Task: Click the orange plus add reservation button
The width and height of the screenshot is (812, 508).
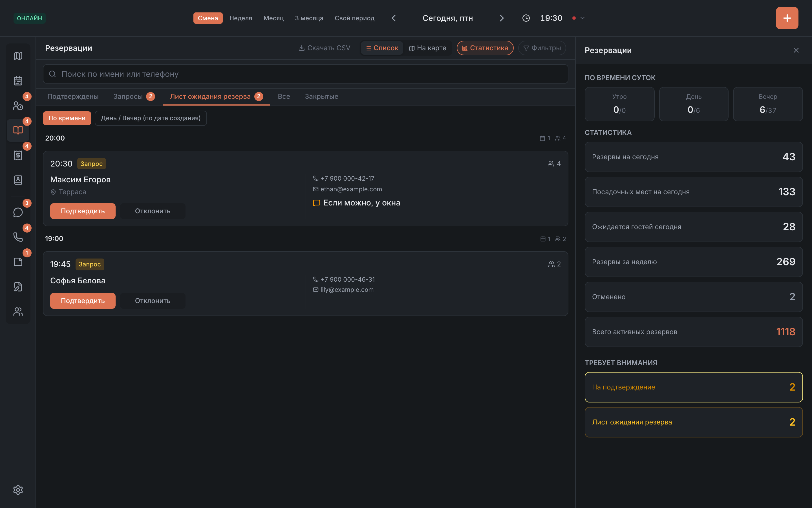Action: pyautogui.click(x=787, y=18)
